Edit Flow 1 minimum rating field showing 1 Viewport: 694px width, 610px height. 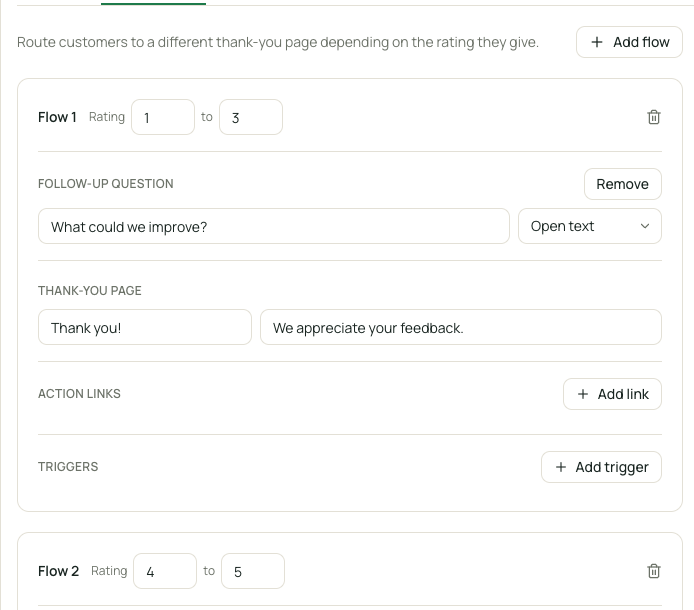point(163,117)
